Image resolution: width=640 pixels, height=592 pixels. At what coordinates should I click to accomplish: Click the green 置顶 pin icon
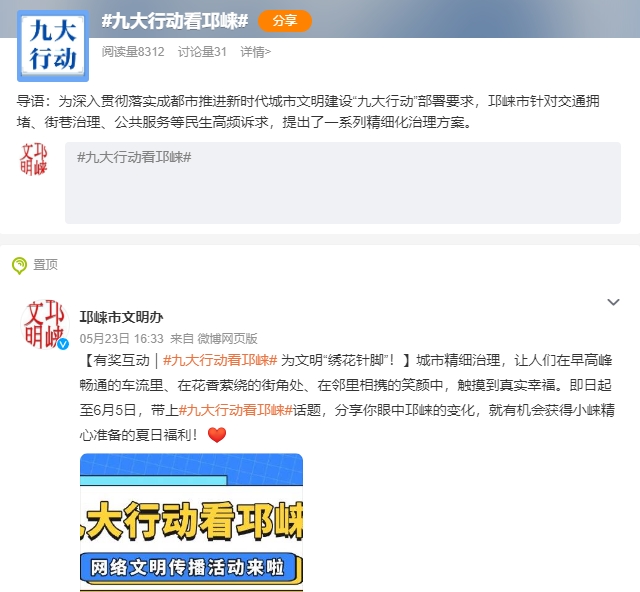point(19,265)
